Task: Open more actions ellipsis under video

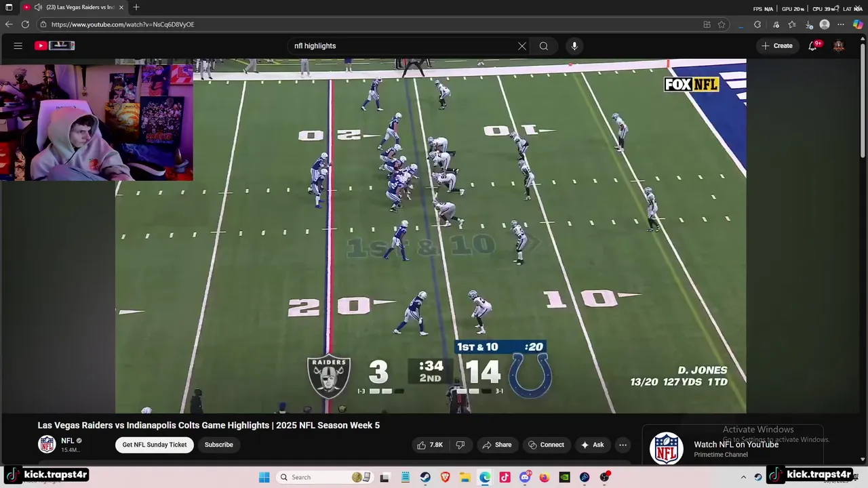Action: (x=623, y=445)
